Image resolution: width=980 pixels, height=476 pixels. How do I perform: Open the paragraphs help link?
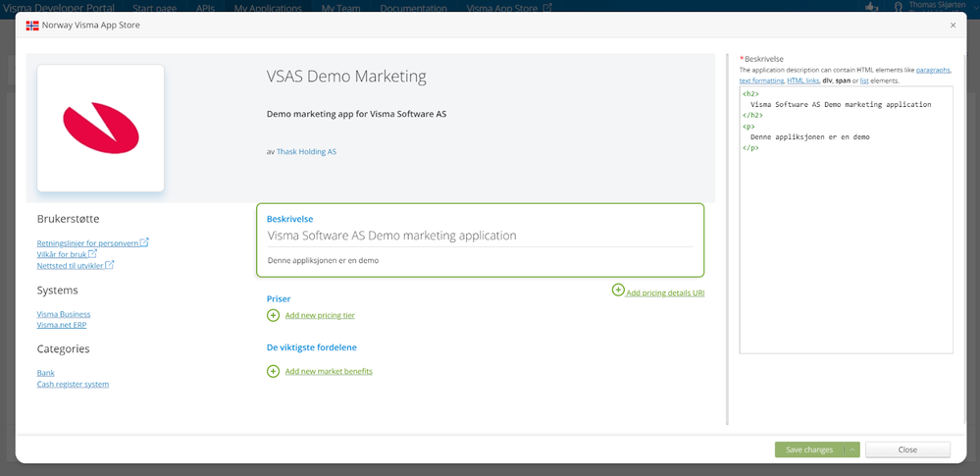click(x=932, y=71)
